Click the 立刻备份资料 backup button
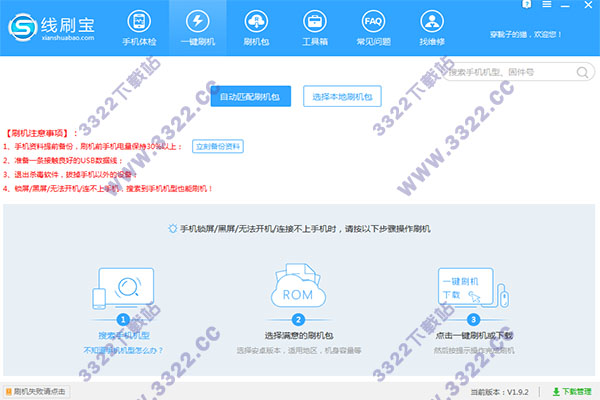600x400 pixels. point(218,146)
